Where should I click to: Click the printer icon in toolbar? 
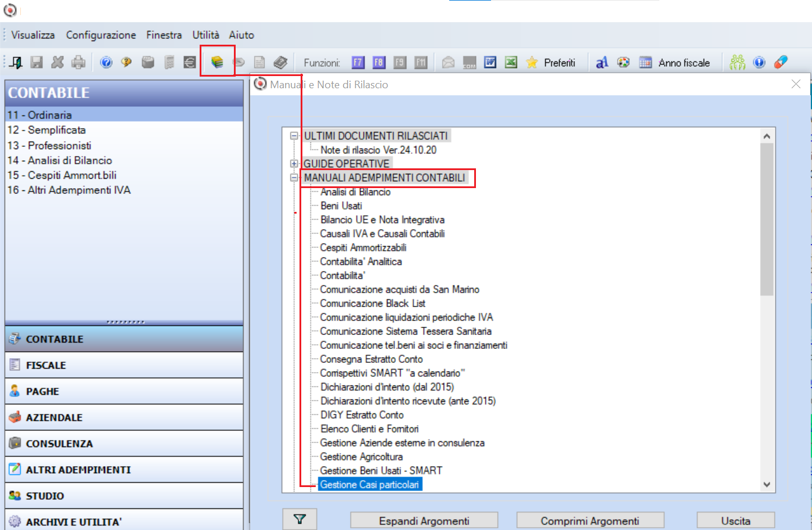78,62
